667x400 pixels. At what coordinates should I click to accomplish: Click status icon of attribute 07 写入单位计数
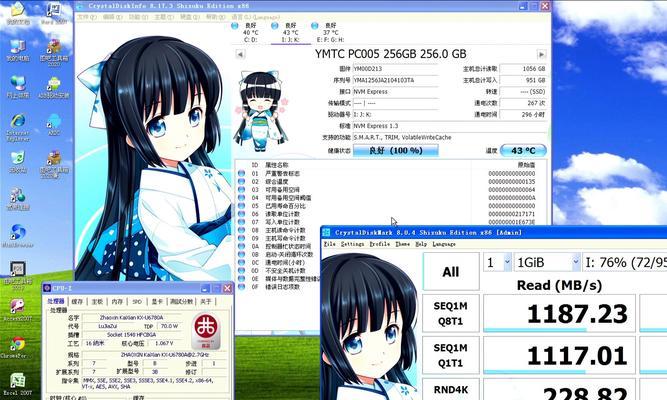[x=242, y=222]
